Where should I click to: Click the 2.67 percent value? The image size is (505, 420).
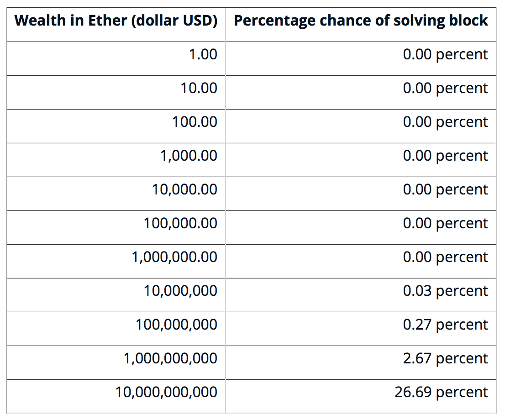[445, 358]
